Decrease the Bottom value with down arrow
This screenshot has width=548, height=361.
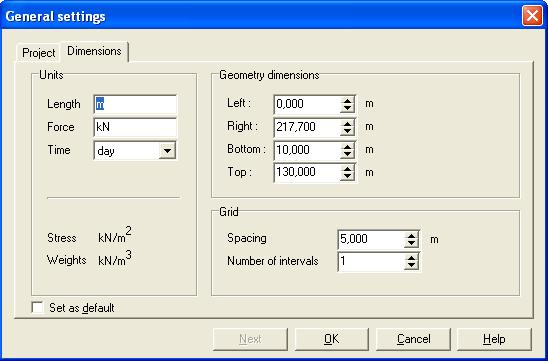(347, 154)
